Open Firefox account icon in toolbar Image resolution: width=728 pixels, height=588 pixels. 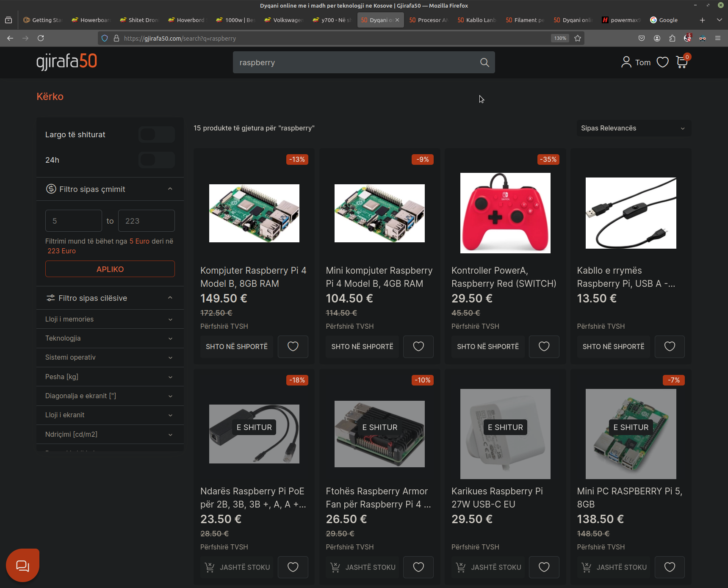pos(657,38)
